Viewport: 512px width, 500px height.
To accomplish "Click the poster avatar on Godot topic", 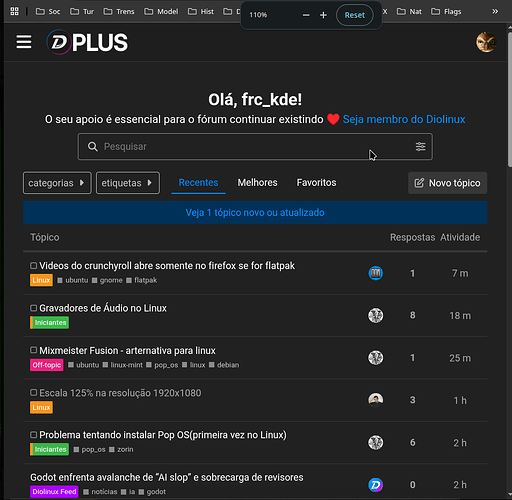I will [375, 485].
